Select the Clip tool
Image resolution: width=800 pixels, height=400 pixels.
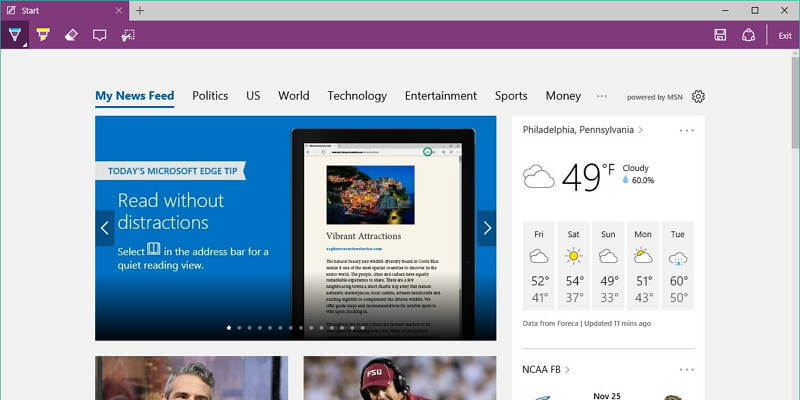128,35
